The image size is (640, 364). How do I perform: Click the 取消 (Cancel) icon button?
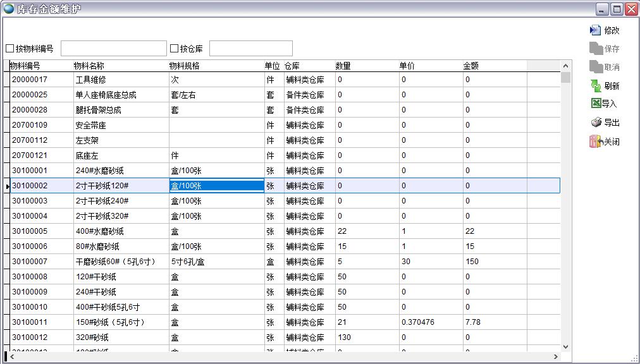point(595,67)
